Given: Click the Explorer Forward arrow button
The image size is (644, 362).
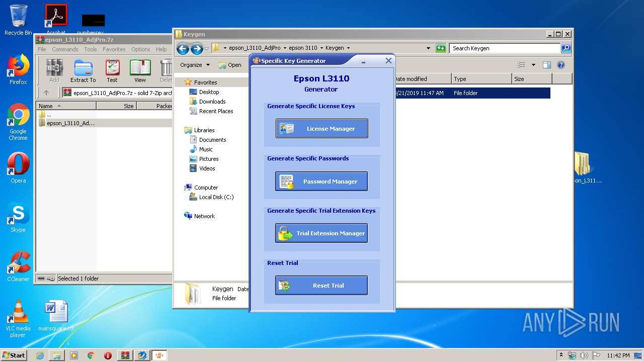Looking at the screenshot, I should tap(197, 48).
